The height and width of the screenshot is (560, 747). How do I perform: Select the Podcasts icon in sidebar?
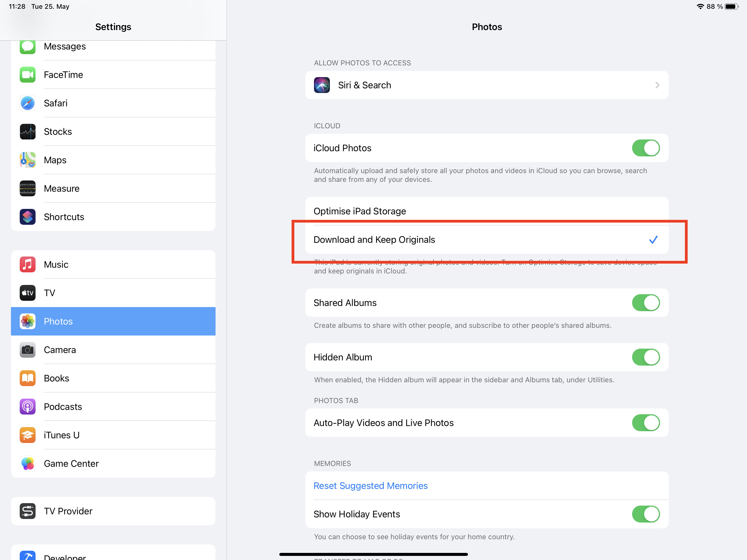(27, 407)
